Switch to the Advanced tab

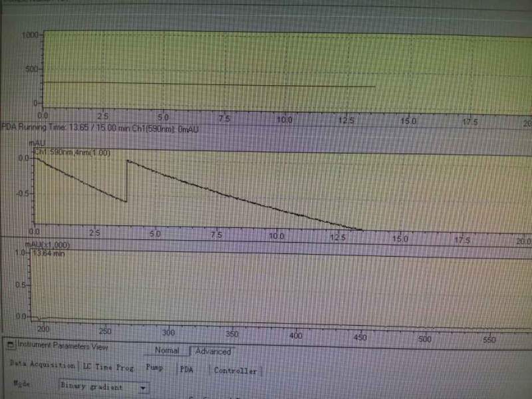coord(213,352)
